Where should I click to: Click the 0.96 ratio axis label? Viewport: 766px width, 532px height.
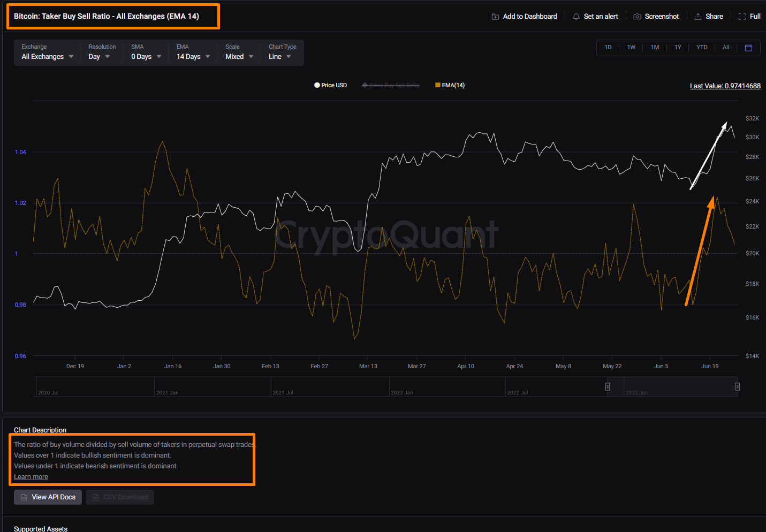pyautogui.click(x=20, y=356)
